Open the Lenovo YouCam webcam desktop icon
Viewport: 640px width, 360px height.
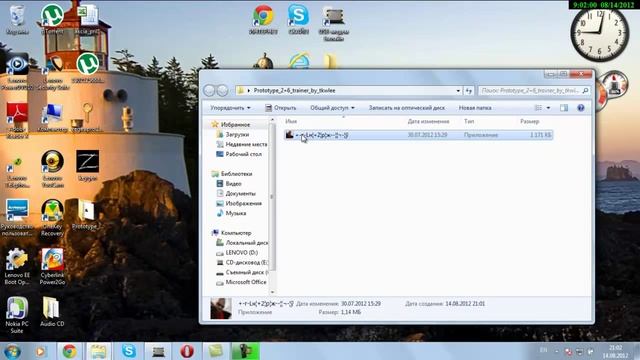(x=52, y=169)
